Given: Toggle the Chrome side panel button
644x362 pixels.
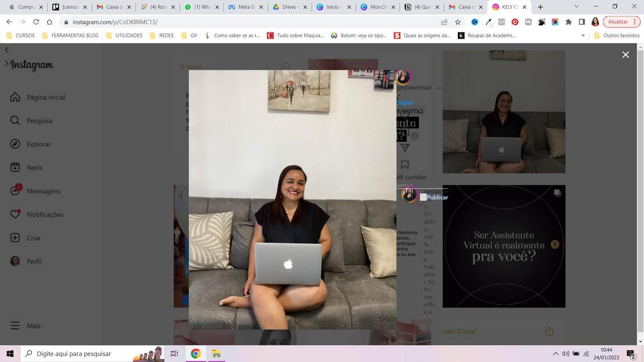Looking at the screenshot, I should 582,22.
